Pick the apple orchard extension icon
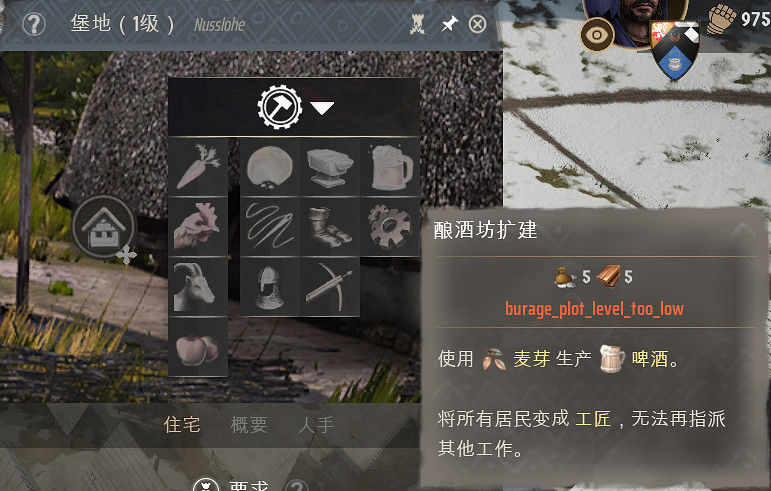Screen dimensions: 771x491 click(x=198, y=347)
